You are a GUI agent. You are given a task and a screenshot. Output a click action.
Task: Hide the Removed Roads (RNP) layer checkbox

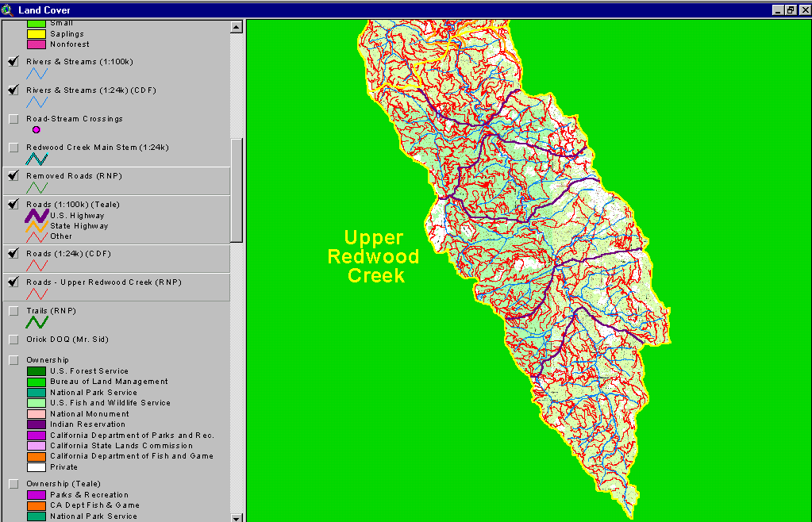point(13,176)
